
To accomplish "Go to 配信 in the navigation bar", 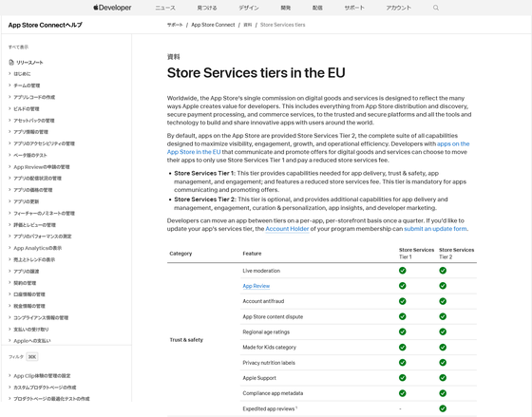I will click(x=317, y=8).
